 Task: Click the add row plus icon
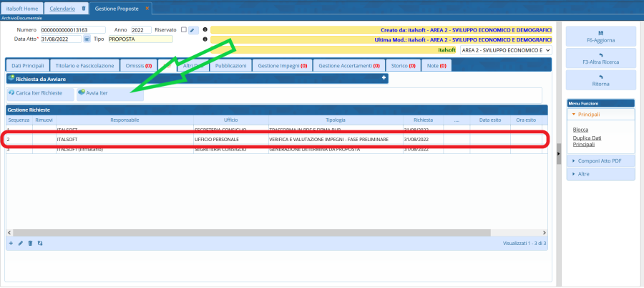tap(11, 244)
